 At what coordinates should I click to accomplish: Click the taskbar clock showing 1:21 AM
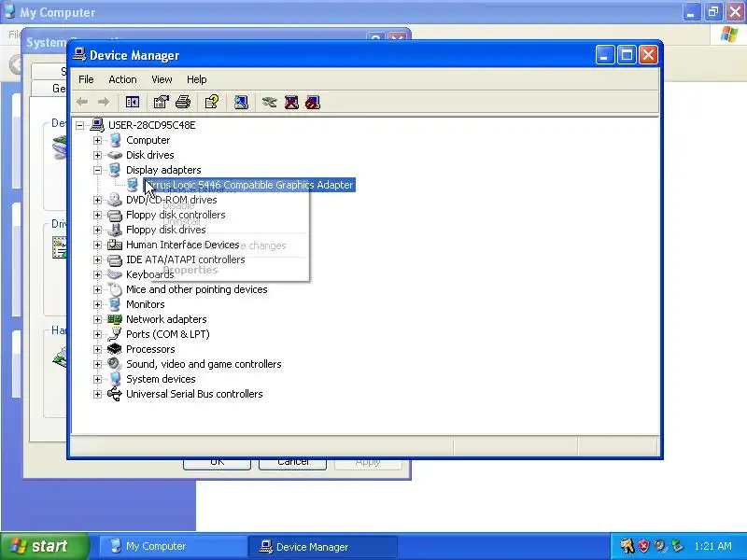tap(712, 546)
